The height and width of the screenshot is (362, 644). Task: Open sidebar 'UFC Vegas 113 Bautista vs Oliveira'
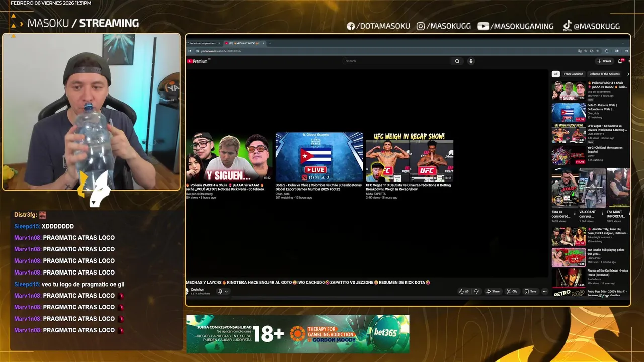click(x=590, y=134)
